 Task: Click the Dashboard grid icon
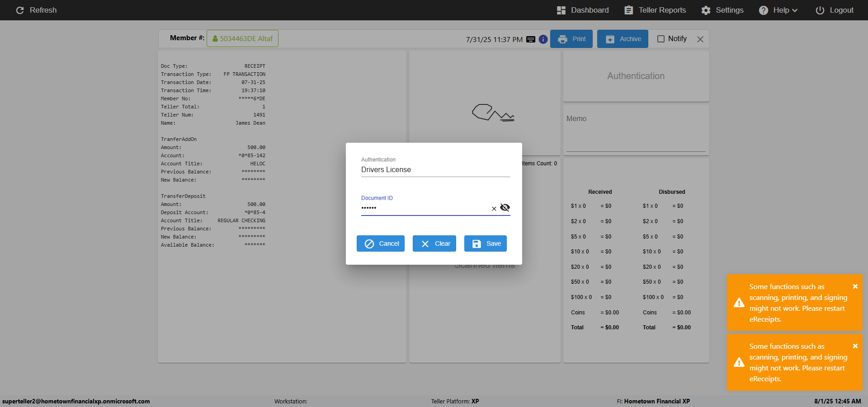(x=561, y=10)
